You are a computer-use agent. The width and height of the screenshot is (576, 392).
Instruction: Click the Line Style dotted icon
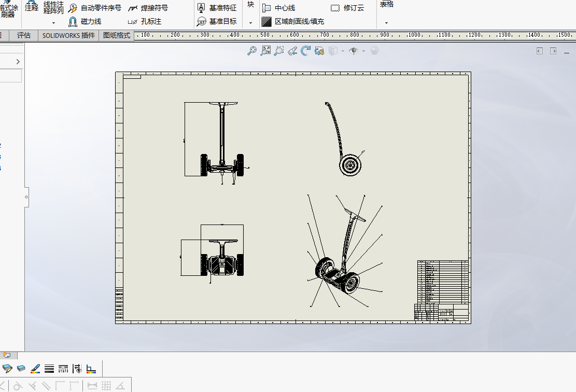pyautogui.click(x=63, y=369)
